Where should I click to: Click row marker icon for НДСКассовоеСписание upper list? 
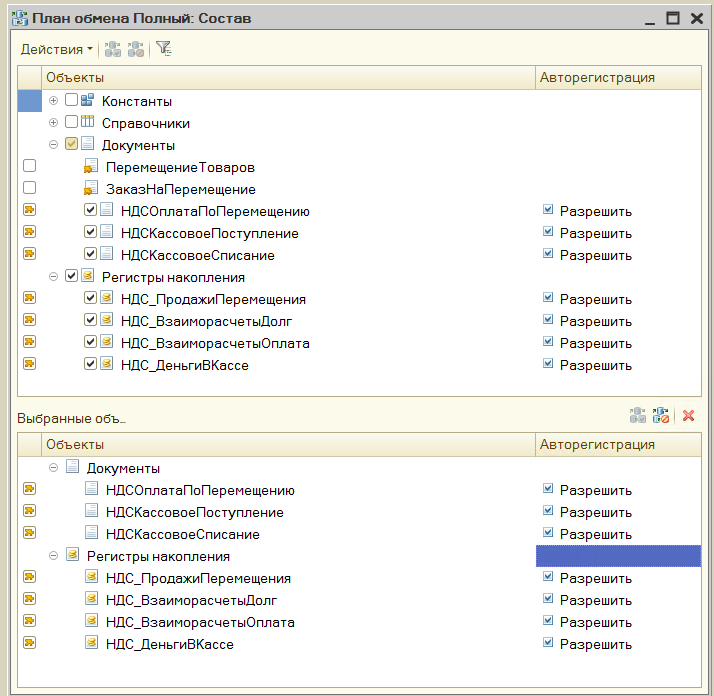(30, 254)
